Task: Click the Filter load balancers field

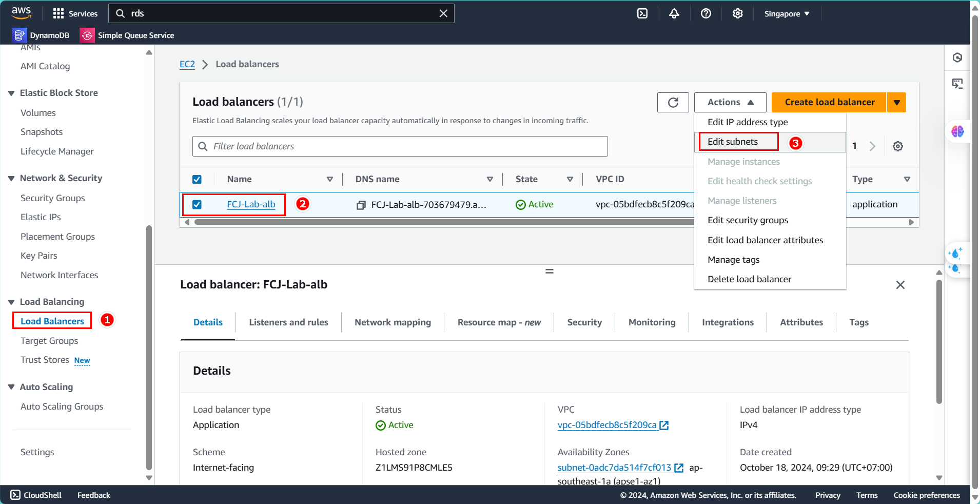Action: (400, 146)
